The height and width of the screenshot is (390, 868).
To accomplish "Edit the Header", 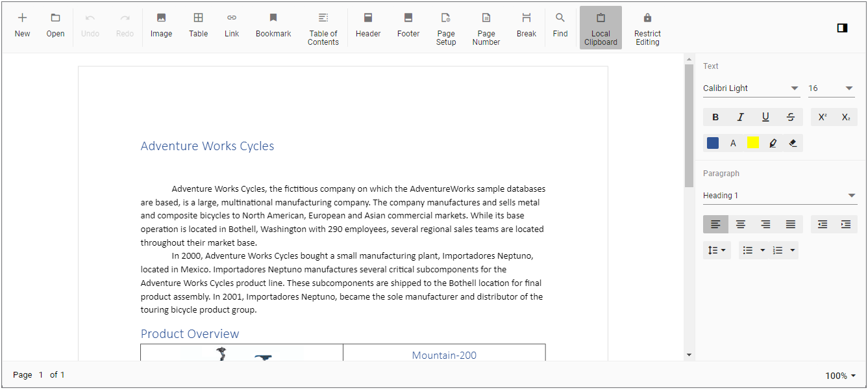I will point(368,27).
